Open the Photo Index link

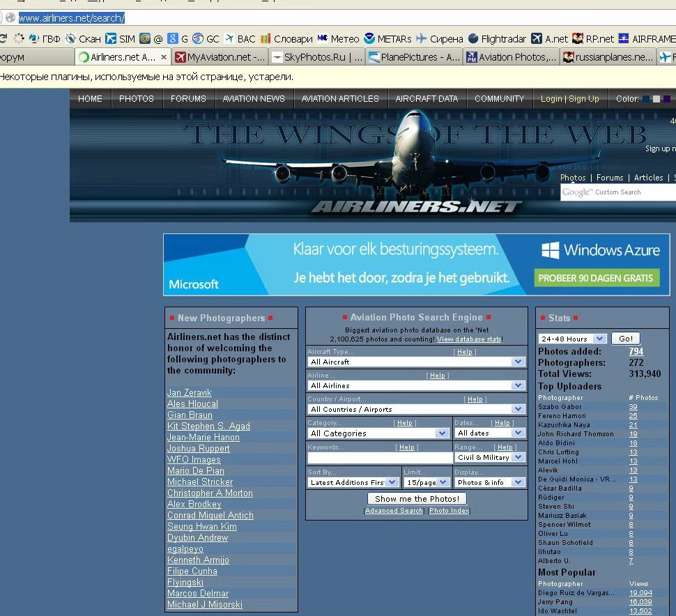click(449, 511)
